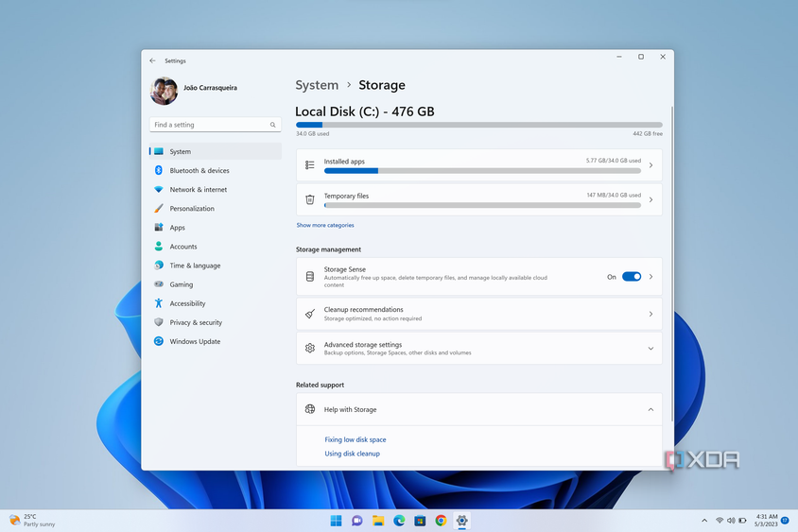Click the settings page vertical scrollbar

[x=672, y=264]
